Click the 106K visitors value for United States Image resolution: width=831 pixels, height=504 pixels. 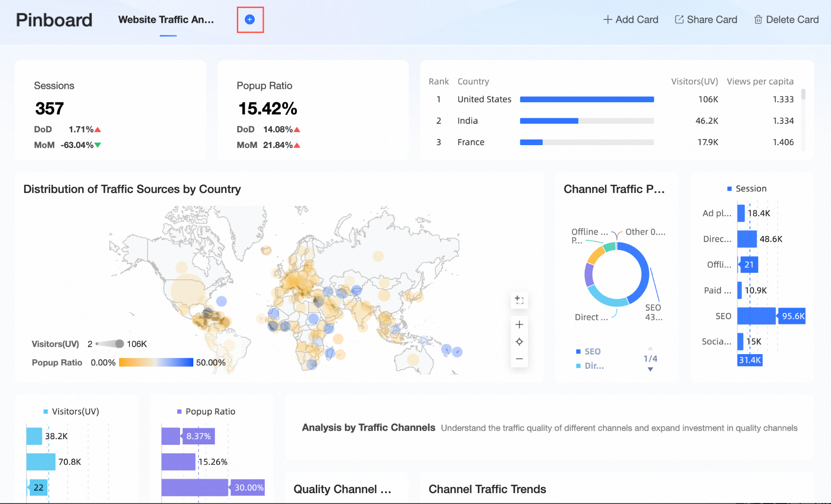coord(708,99)
